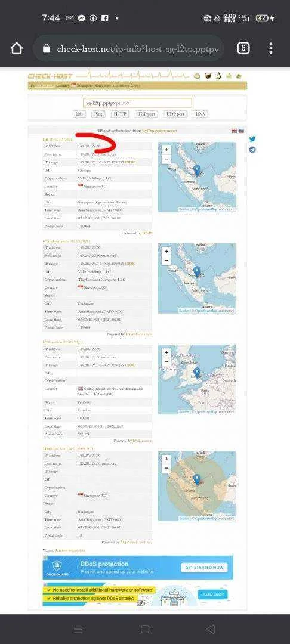Image resolution: width=290 pixels, height=644 pixels.
Task: Click the HTTP button
Action: [120, 114]
